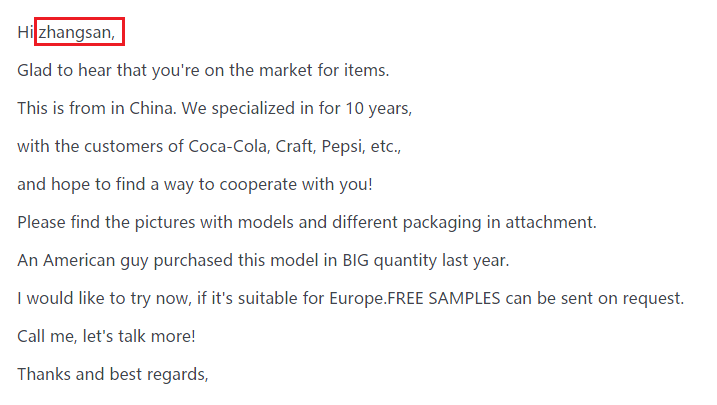Click the word "cooperate" in the email

tap(251, 184)
